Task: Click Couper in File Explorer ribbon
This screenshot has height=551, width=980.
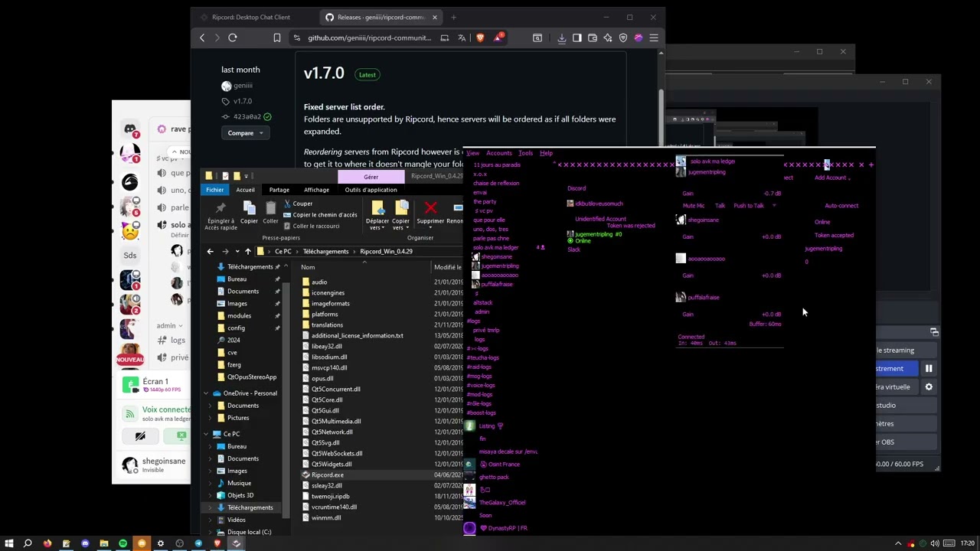Action: (298, 204)
